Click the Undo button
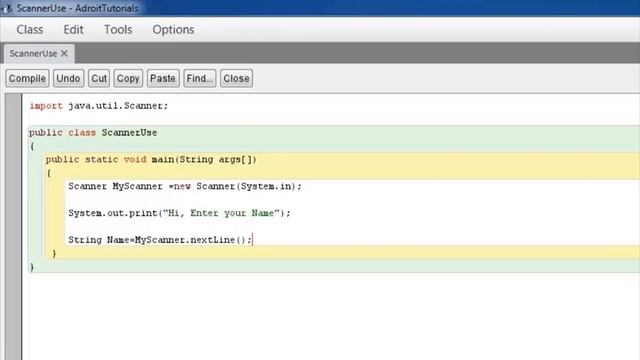The width and height of the screenshot is (640, 360). (x=68, y=78)
